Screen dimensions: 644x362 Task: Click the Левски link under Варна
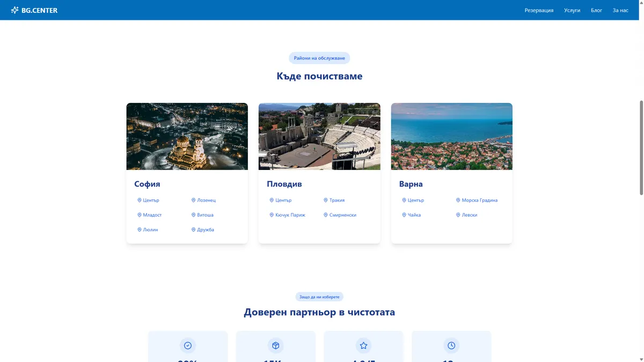tap(469, 215)
